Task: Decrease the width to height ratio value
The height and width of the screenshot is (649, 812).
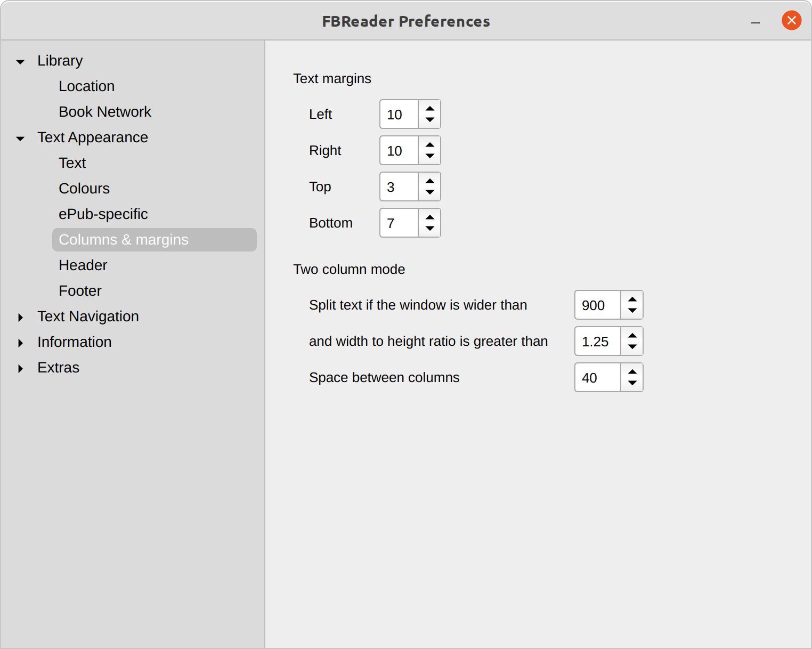Action: (632, 346)
